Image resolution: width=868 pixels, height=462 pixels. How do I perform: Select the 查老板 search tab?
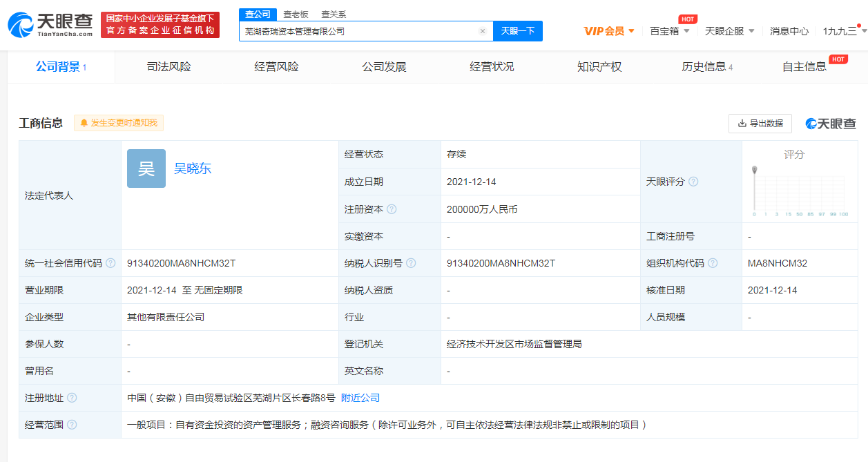click(x=296, y=14)
